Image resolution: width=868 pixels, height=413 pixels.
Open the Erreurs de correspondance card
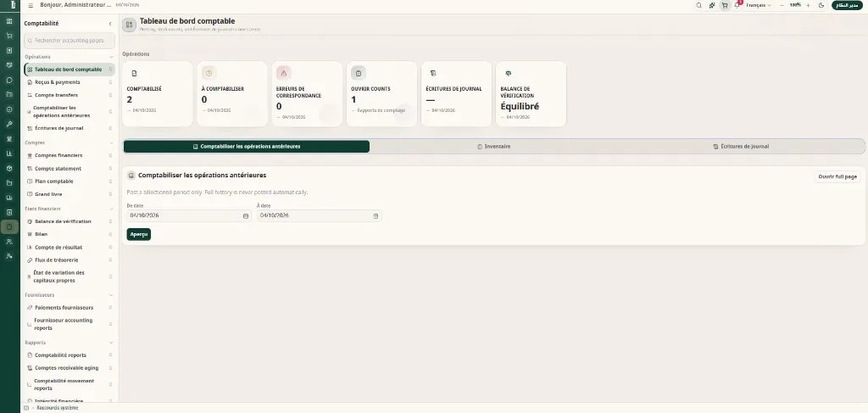pos(307,93)
